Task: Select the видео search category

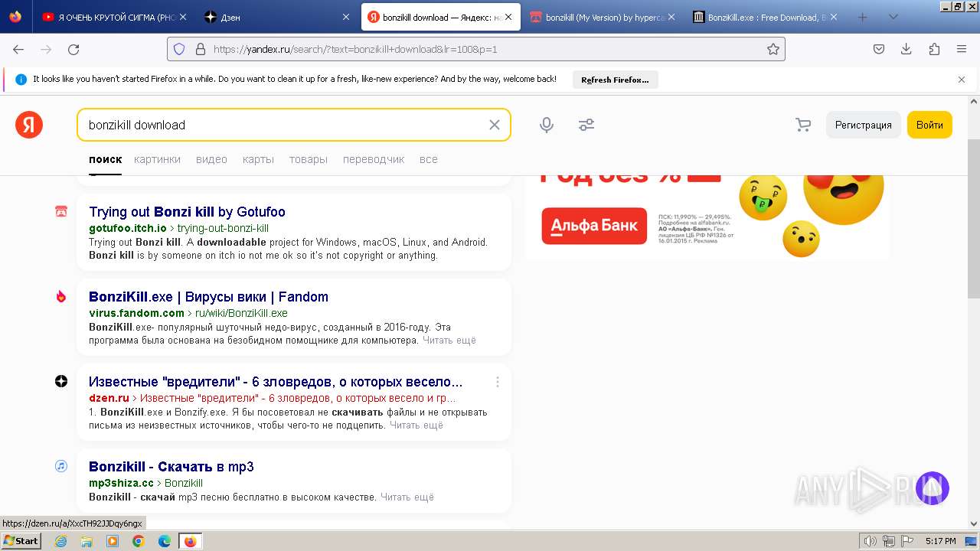Action: point(211,159)
